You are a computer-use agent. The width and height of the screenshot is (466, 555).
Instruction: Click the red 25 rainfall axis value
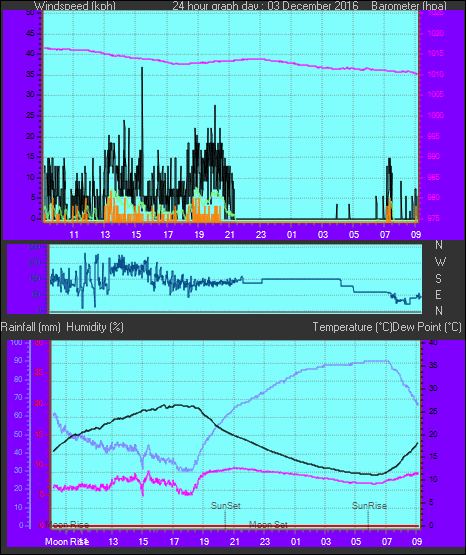39,372
